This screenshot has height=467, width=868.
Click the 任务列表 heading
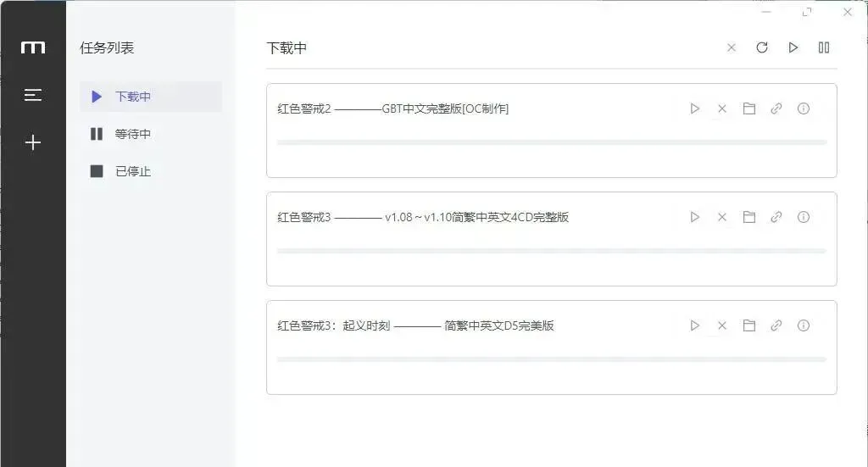point(107,48)
